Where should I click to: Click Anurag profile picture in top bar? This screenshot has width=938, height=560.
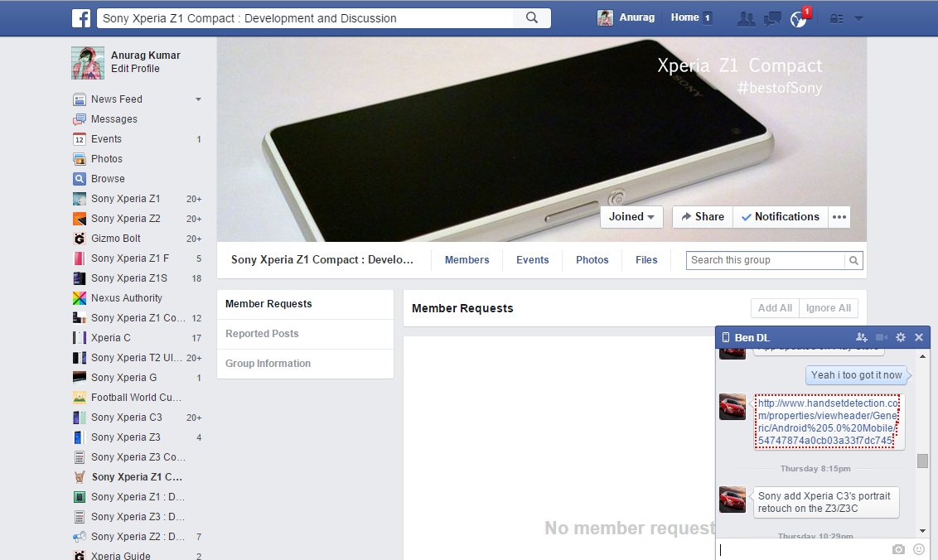coord(605,18)
